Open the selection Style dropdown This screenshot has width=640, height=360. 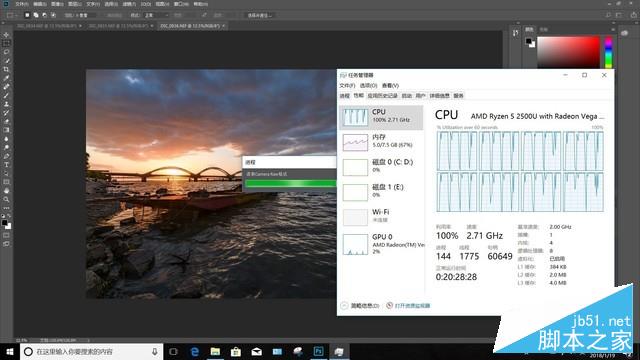(x=155, y=15)
